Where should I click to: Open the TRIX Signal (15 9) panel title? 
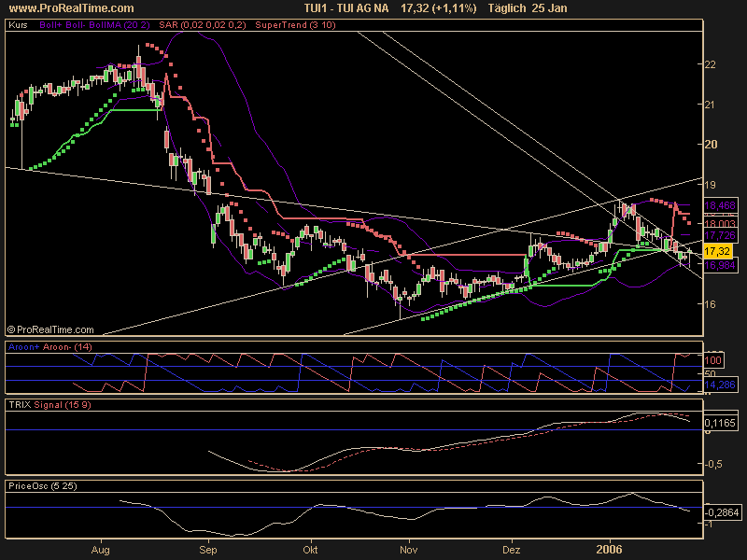48,406
